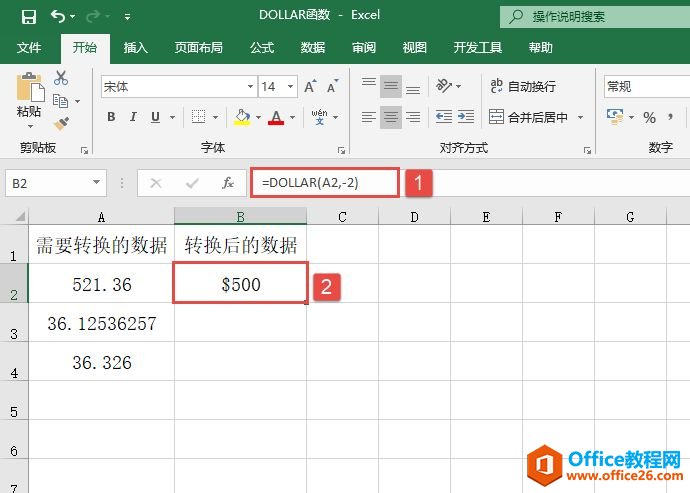Image resolution: width=690 pixels, height=493 pixels.
Task: Click the Accounting Number Format icon
Action: [615, 117]
